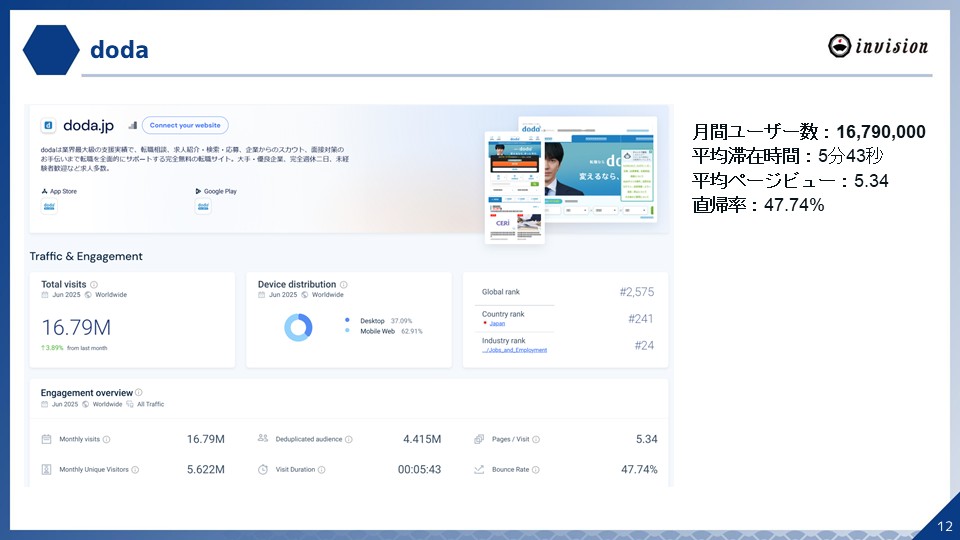Click the 3.89% from last month change
Image resolution: width=960 pixels, height=540 pixels.
coord(74,348)
